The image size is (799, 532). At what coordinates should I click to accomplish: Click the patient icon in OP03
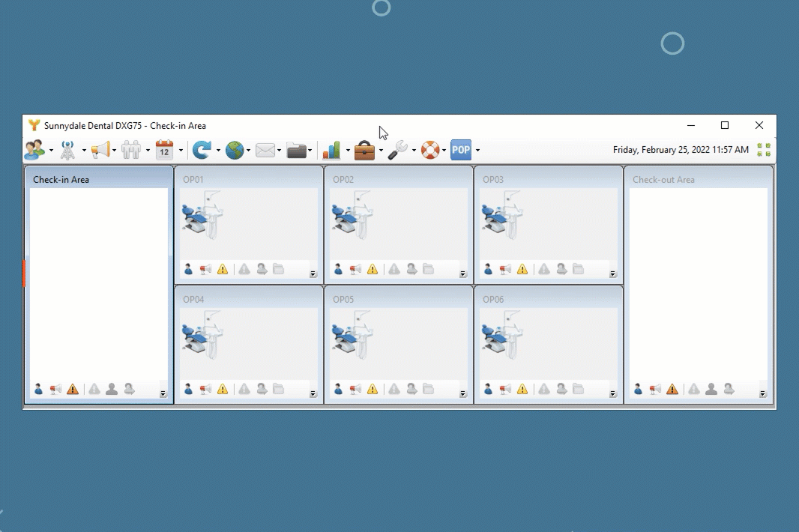point(488,269)
